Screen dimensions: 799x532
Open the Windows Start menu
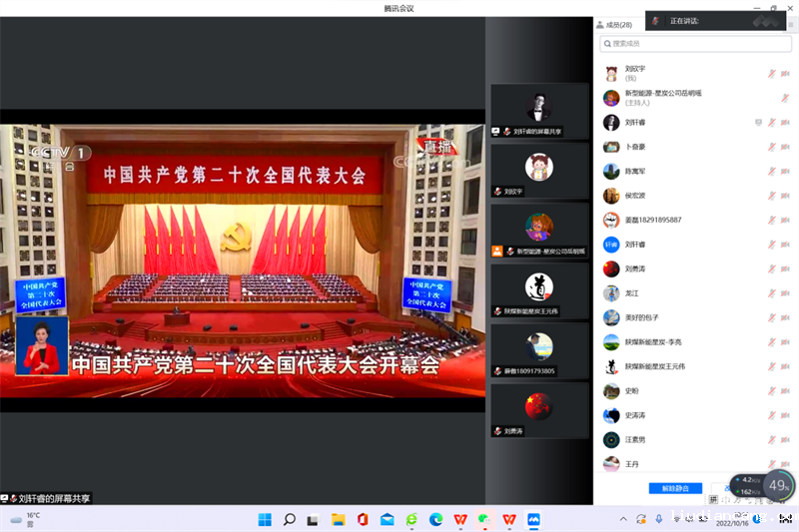point(265,519)
